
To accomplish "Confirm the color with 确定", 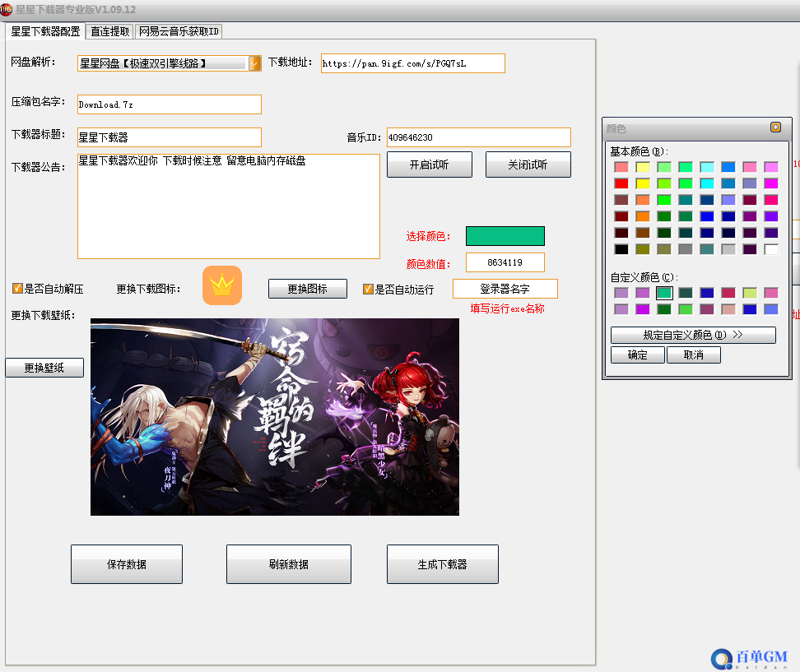I will pos(638,355).
